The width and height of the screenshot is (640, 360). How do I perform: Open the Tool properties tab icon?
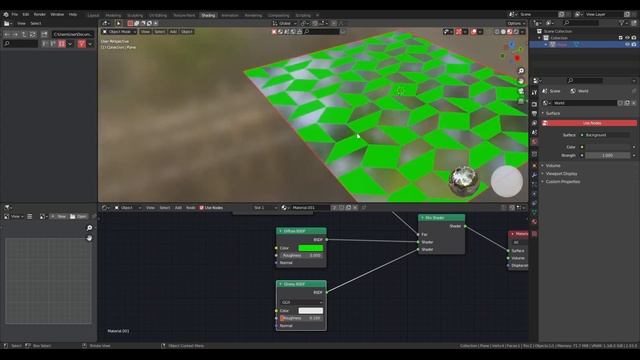click(x=534, y=93)
